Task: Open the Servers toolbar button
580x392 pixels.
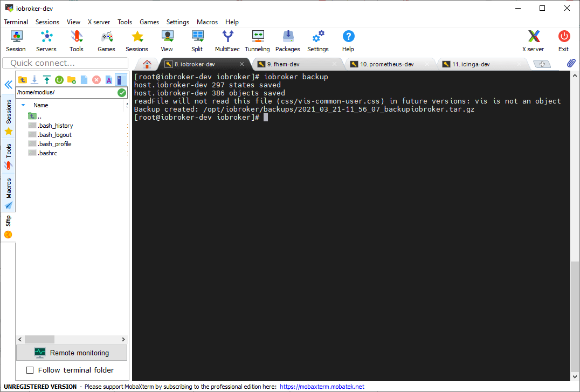Action: 46,41
